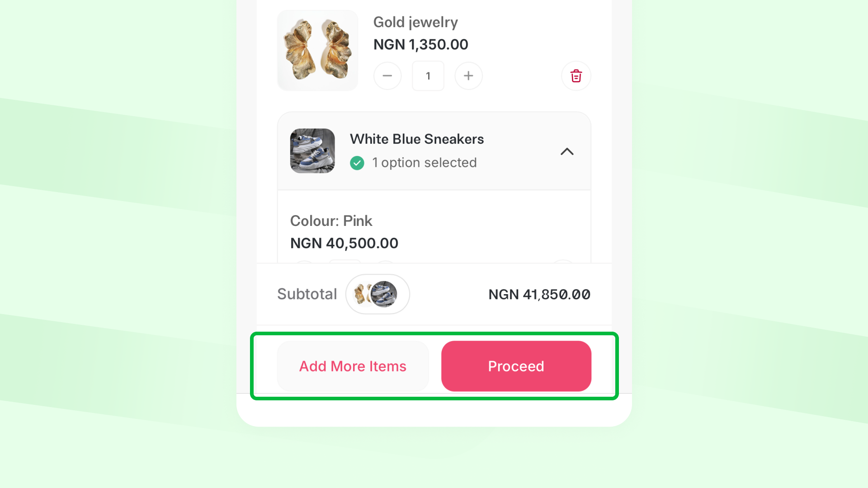This screenshot has width=868, height=488.
Task: Click the green checkmark beside option selected
Action: pos(357,163)
